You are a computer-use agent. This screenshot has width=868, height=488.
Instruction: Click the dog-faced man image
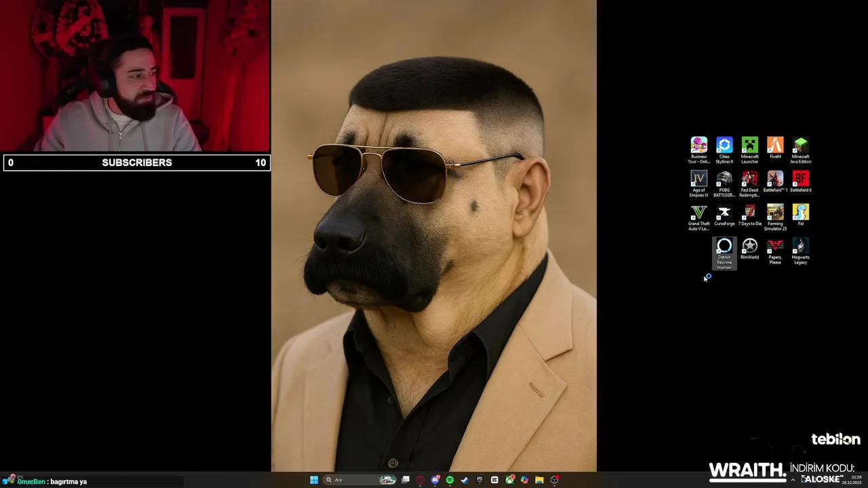coord(434,236)
